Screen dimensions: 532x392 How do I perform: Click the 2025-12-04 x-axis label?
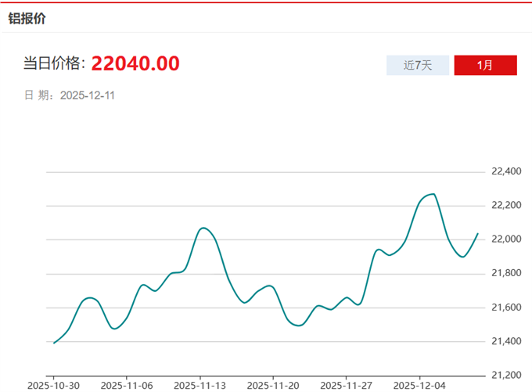click(420, 386)
